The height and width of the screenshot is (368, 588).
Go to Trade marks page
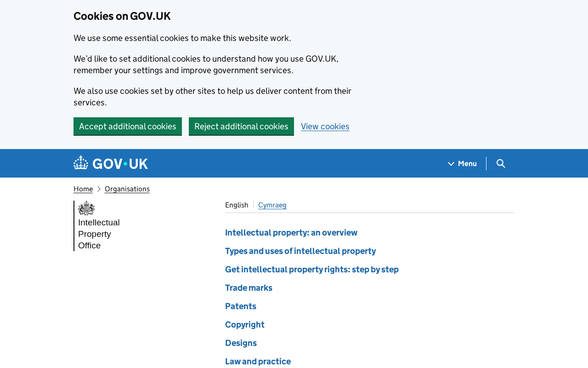249,288
